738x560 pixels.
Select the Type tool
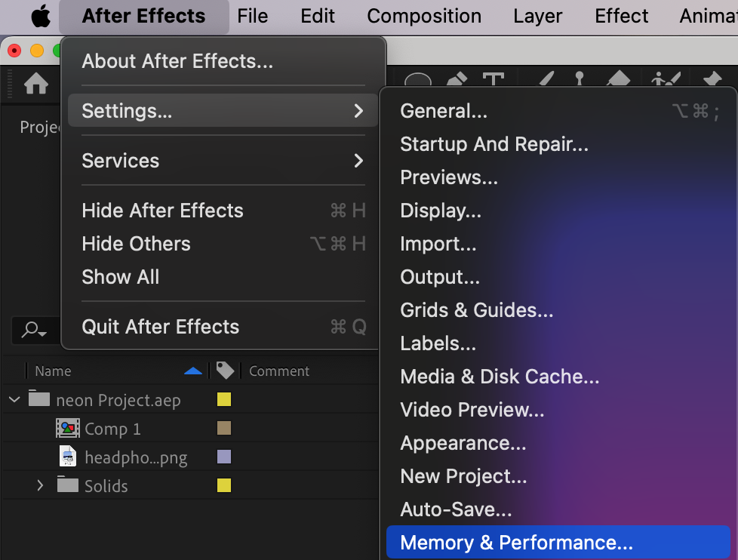[494, 78]
